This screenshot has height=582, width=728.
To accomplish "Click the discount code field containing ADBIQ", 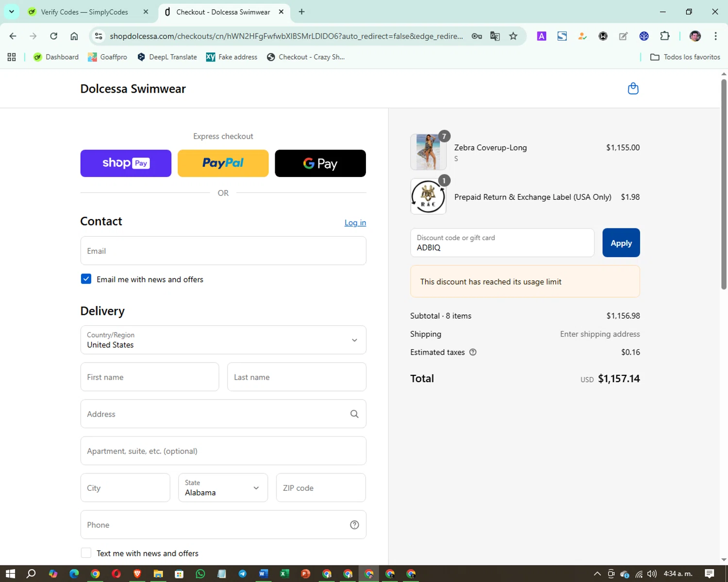I will point(502,242).
